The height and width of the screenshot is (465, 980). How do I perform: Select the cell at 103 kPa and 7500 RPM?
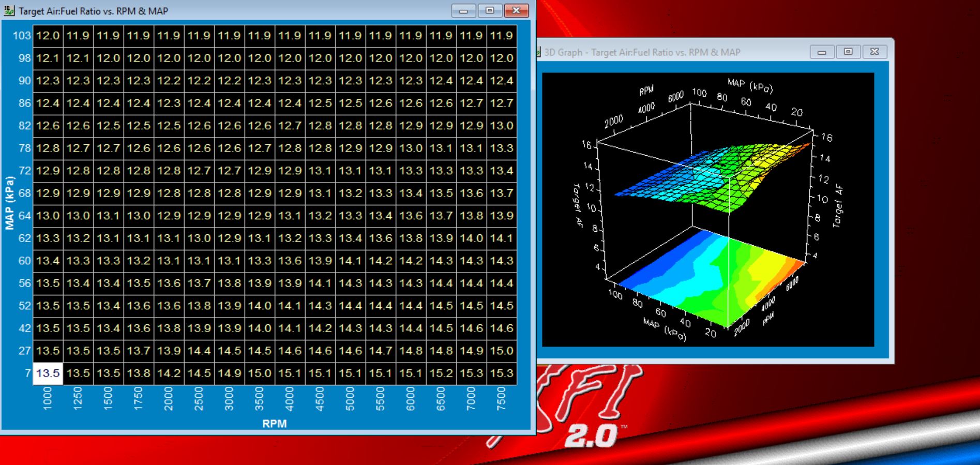point(502,36)
